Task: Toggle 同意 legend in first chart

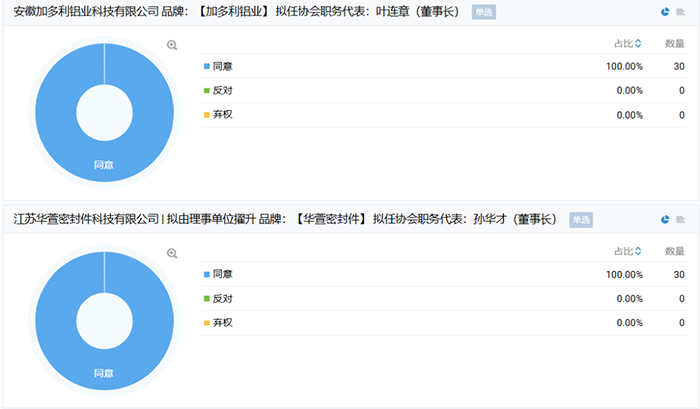Action: (222, 66)
